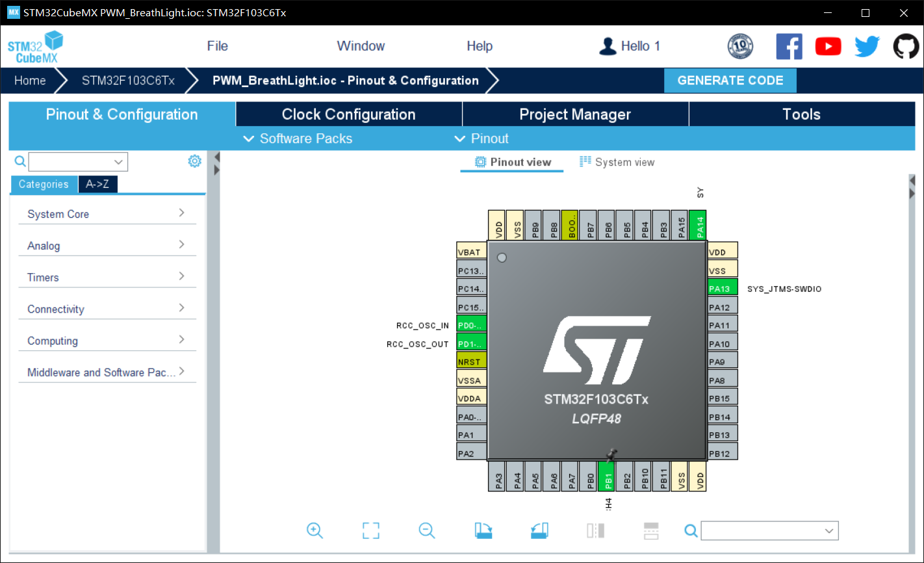This screenshot has height=563, width=924.
Task: Zoom in on the chip pinout
Action: 314,530
